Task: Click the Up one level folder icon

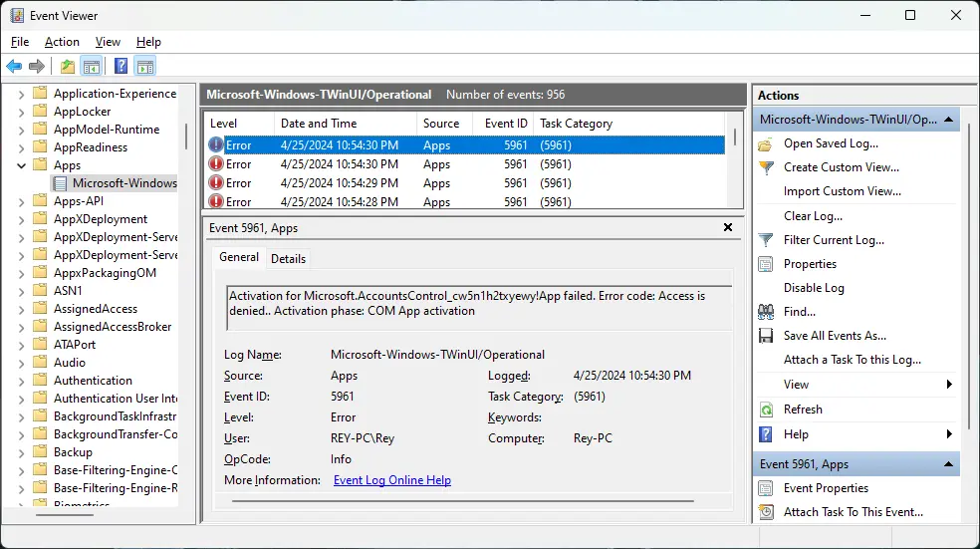Action: [x=68, y=66]
